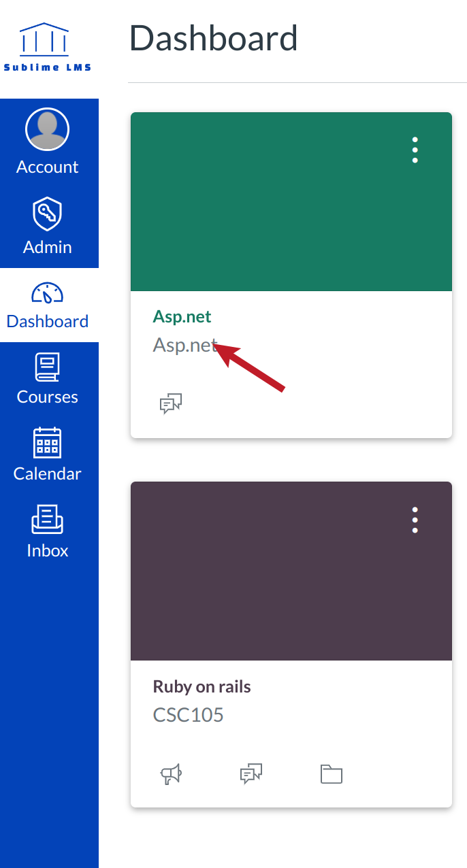467x868 pixels.
Task: Click the dark purple Ruby on rails header
Action: coord(272,578)
